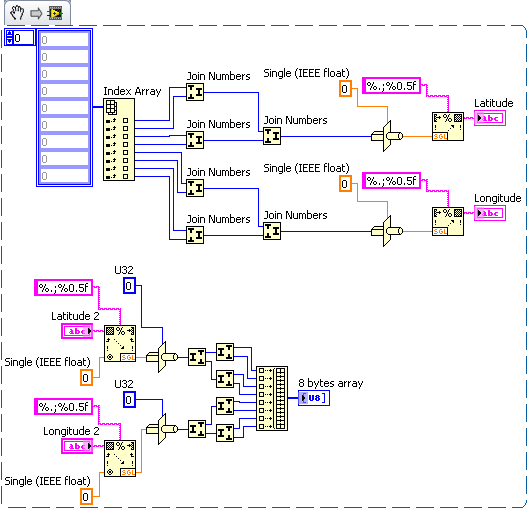Select the Type Cast node after the Latitude 2 scan

pos(162,357)
